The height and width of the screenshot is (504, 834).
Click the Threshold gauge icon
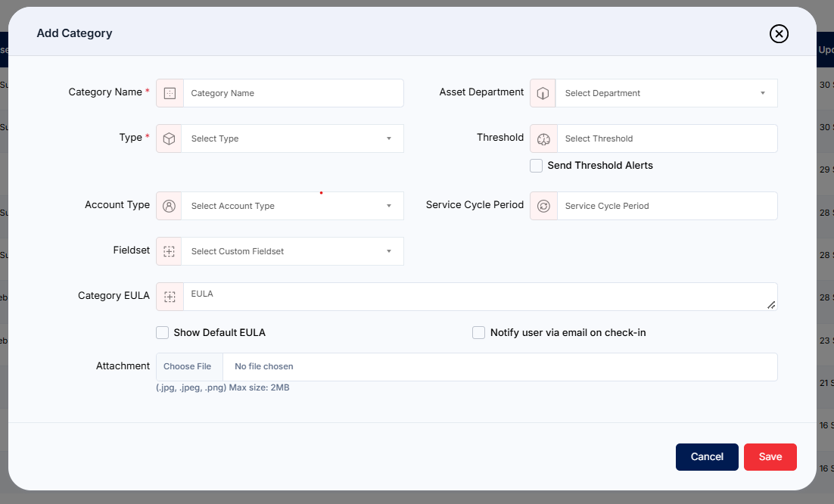(543, 138)
